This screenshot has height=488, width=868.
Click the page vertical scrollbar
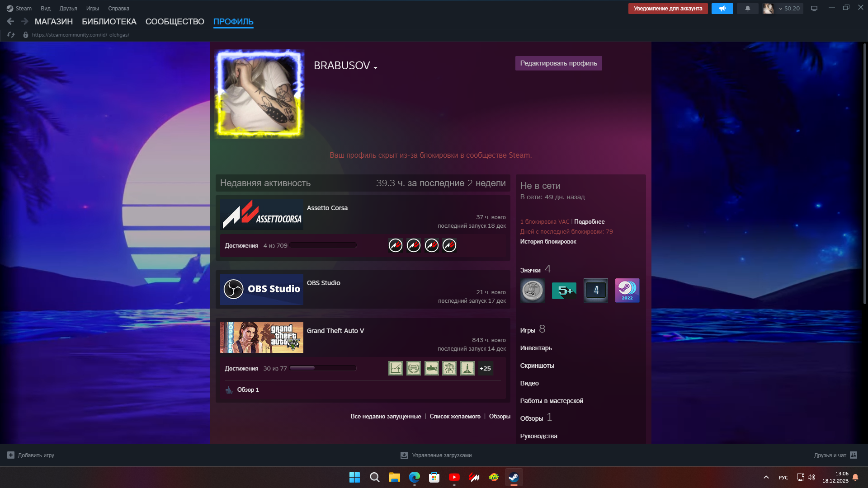tap(864, 174)
